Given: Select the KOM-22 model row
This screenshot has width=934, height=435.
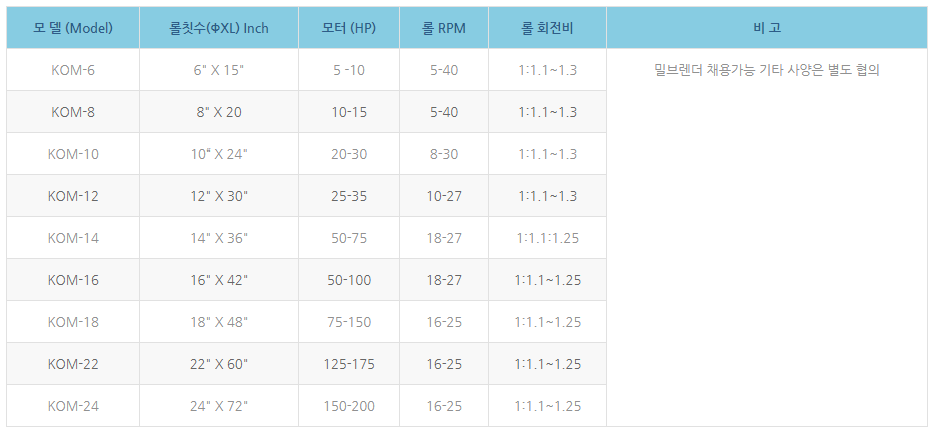Looking at the screenshot, I should 73,364.
